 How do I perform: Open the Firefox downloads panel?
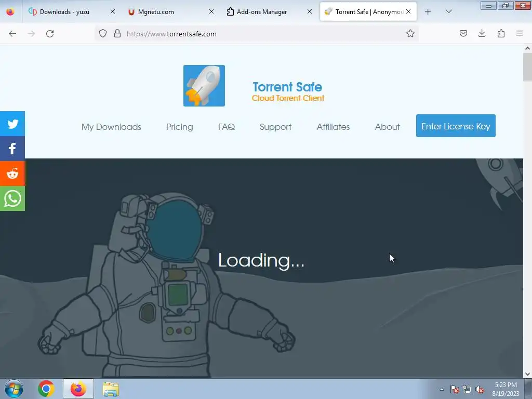[482, 34]
